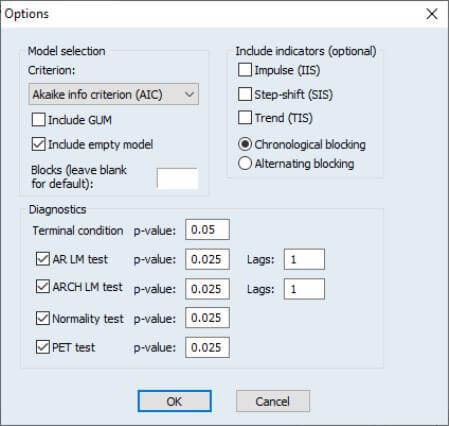Viewport: 449px width, 426px height.
Task: Click the AR LM test Lags field
Action: click(304, 259)
